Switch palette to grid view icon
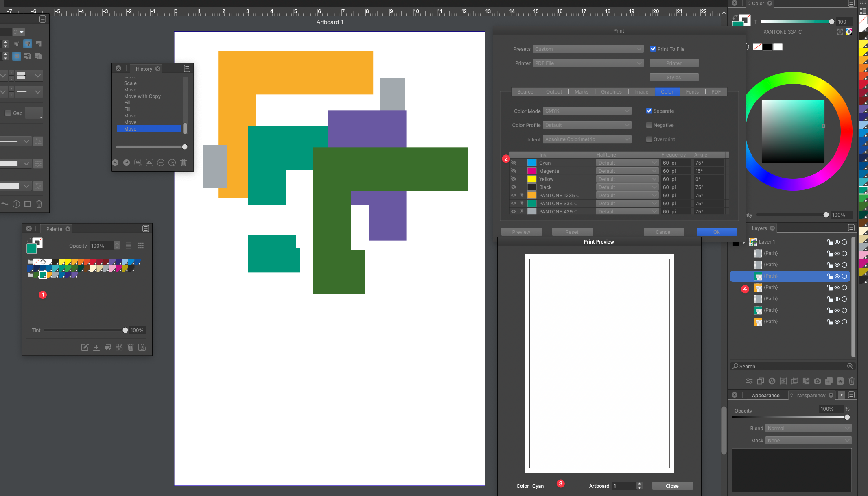The image size is (868, 496). click(141, 246)
